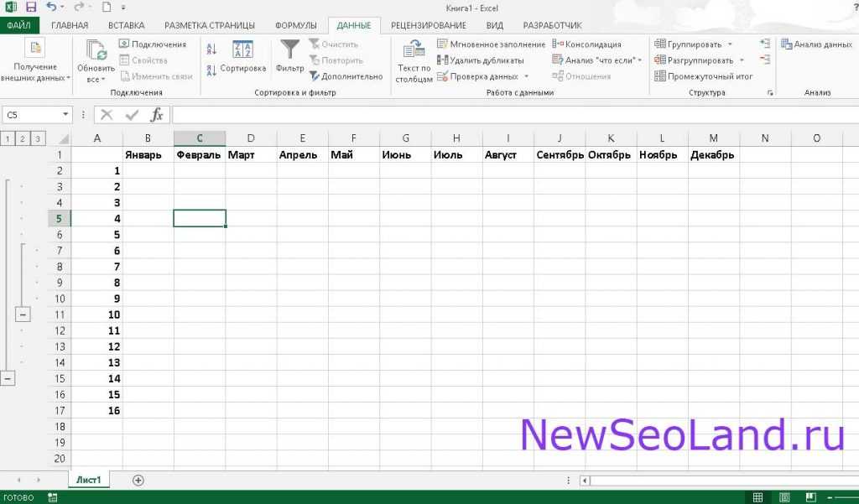Click Проверка данных button

(x=477, y=76)
